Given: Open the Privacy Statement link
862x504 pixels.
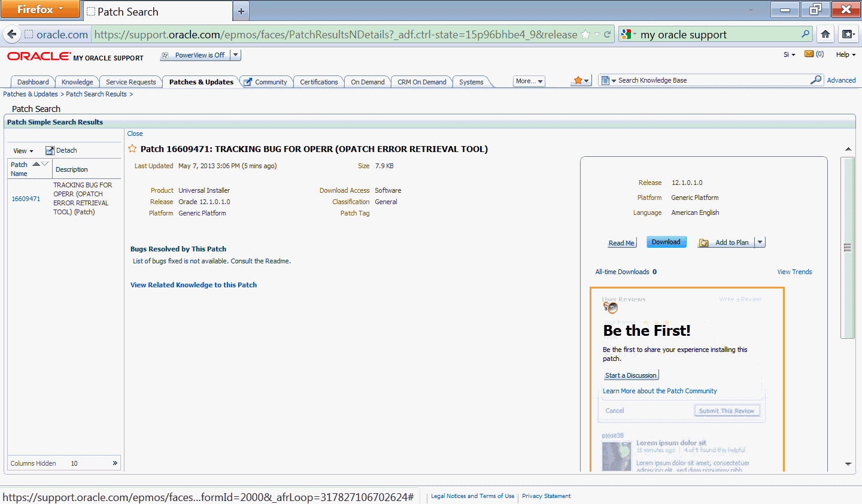Looking at the screenshot, I should coord(546,496).
